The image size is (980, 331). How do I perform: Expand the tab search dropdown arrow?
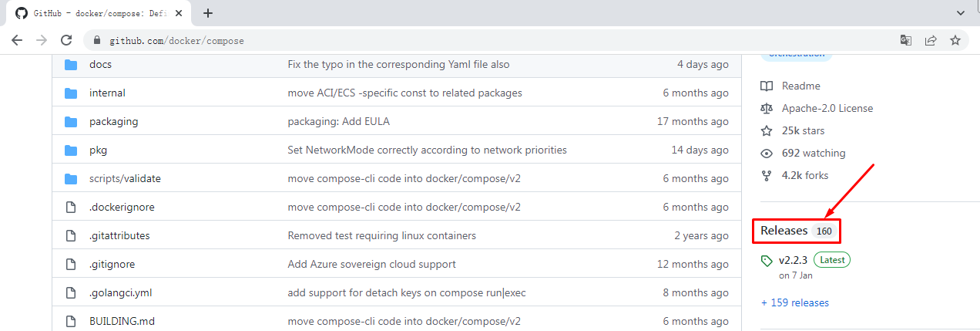[961, 13]
